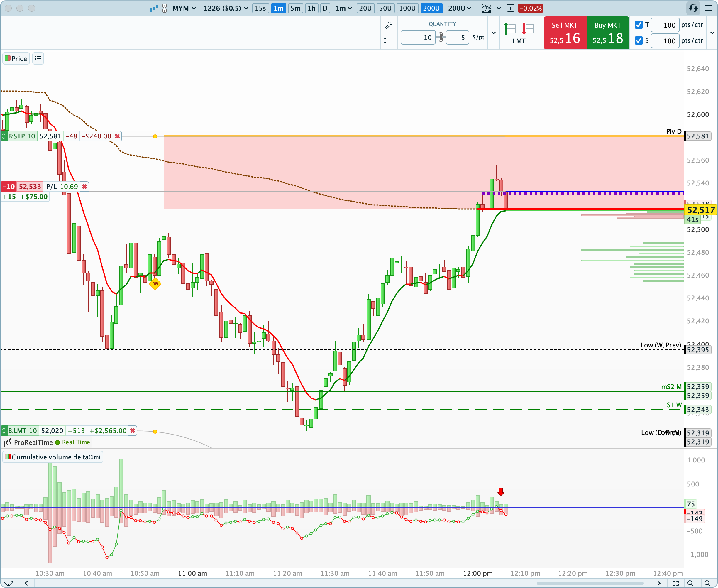Expand the indicators dropdown arrow
This screenshot has width=718, height=588.
(499, 8)
